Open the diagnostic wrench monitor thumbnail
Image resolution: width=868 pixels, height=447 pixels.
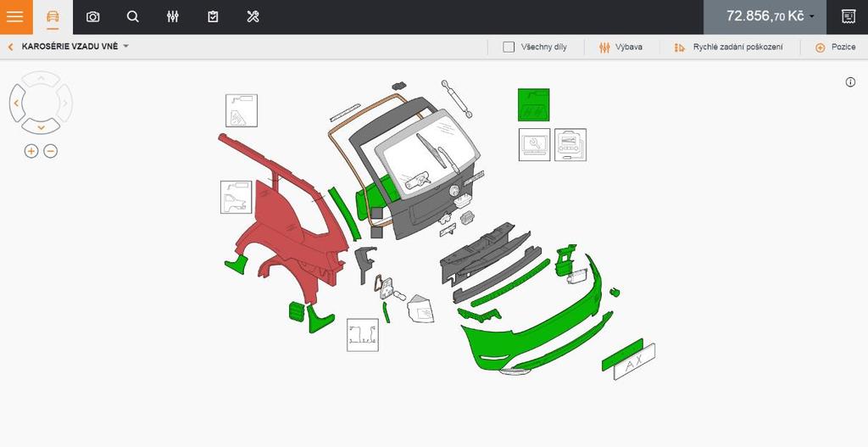pos(534,144)
